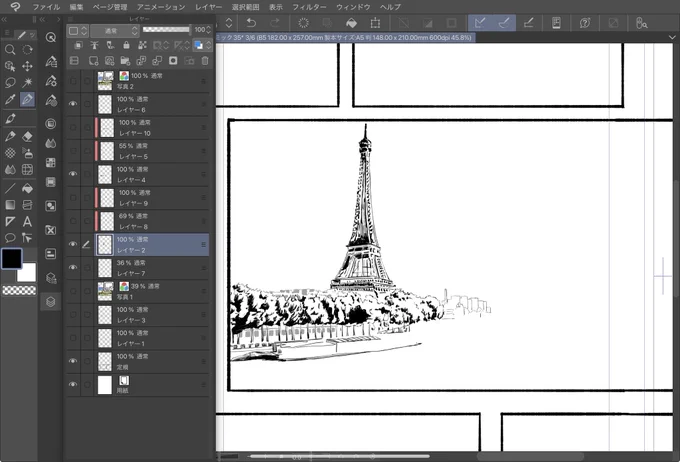This screenshot has width=680, height=462.
Task: Select the Move layer tool
Action: [27, 66]
